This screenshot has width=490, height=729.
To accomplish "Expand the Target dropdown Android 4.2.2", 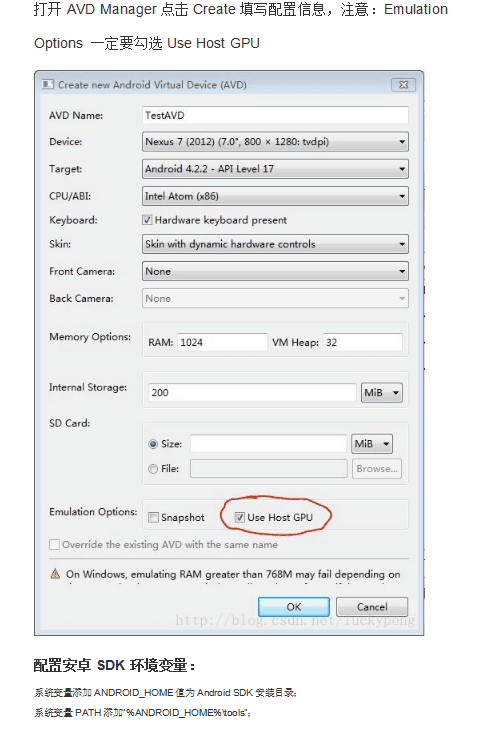I will point(275,169).
